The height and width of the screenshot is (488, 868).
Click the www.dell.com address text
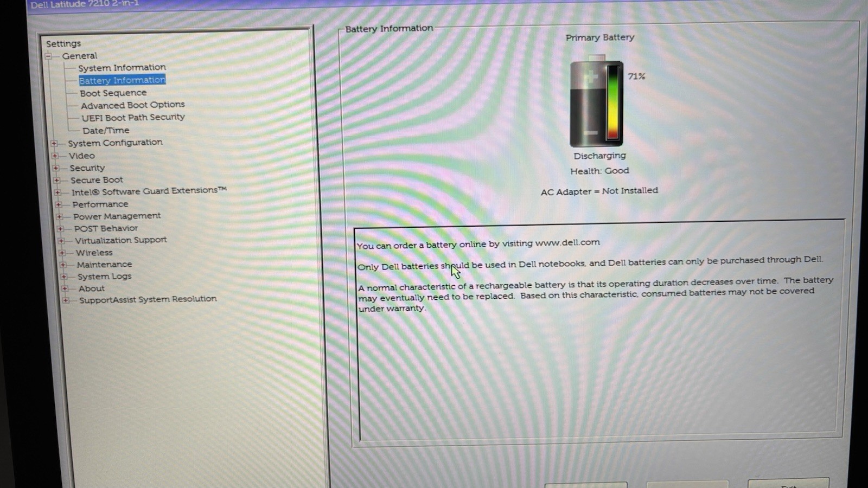[567, 242]
